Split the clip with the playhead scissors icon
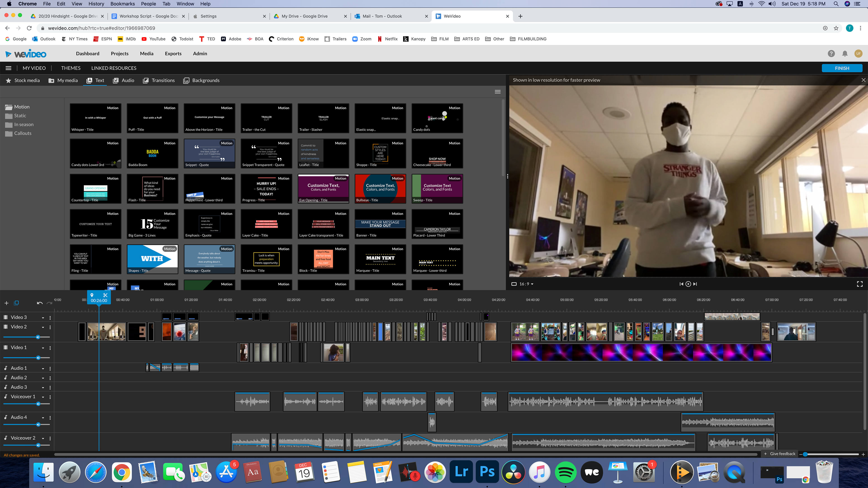The height and width of the screenshot is (488, 868). 105,295
